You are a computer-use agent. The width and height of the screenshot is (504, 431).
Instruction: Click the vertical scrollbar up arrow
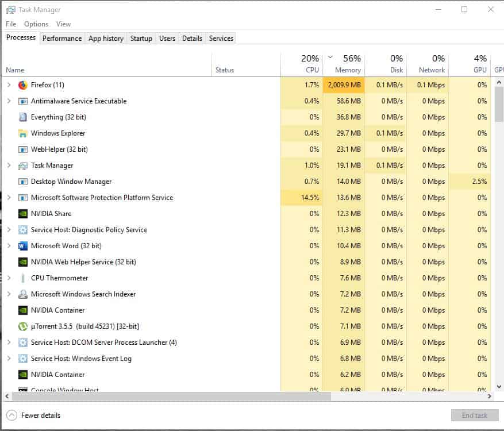point(499,82)
